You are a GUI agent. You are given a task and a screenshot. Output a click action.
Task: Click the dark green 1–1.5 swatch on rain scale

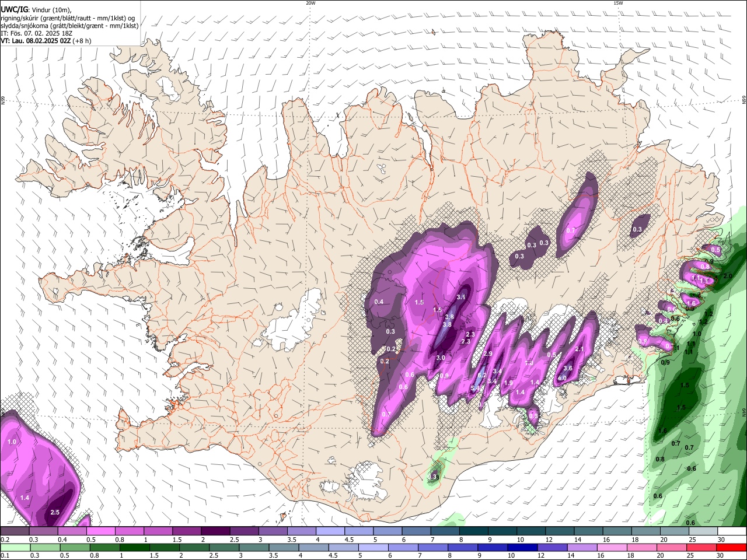[x=135, y=547]
